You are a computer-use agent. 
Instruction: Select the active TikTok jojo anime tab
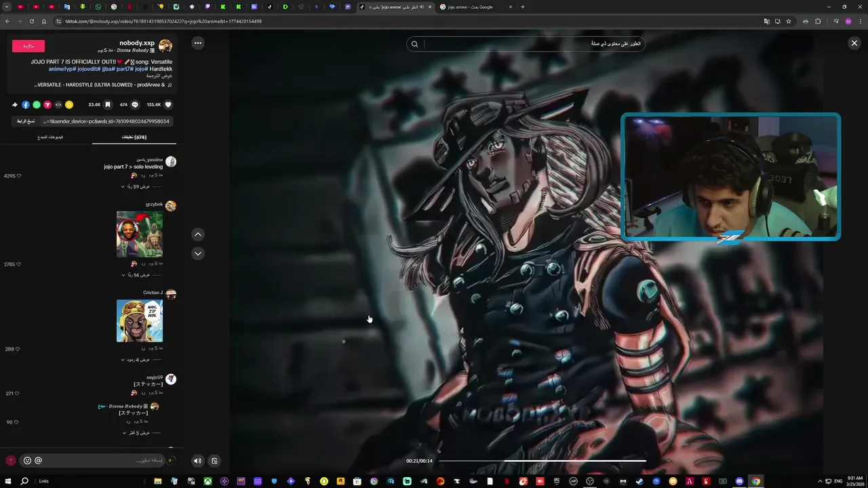[x=395, y=7]
